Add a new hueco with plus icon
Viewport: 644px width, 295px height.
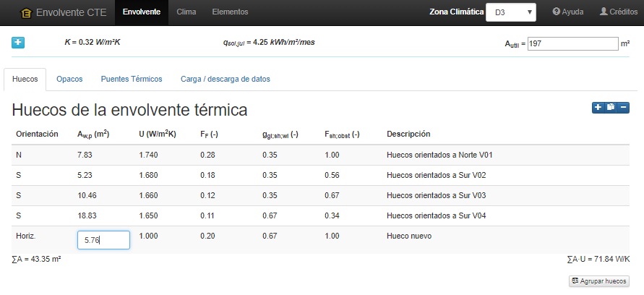click(598, 107)
